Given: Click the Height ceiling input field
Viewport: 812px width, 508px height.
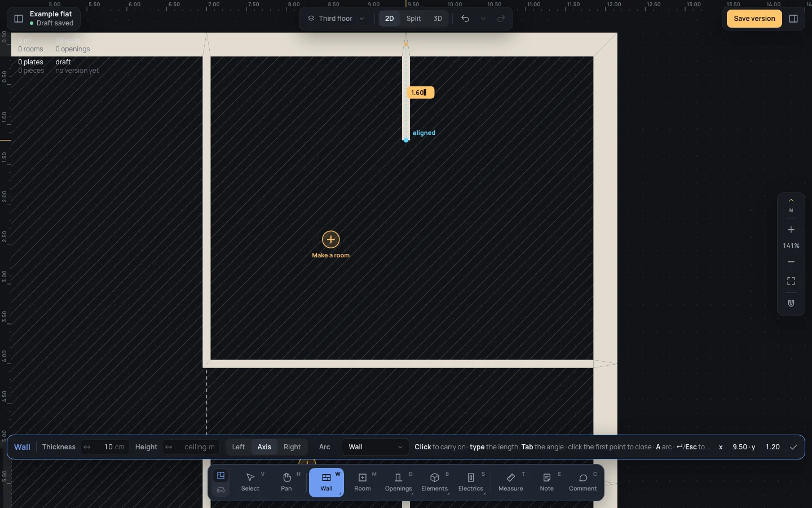Looking at the screenshot, I should click(191, 447).
